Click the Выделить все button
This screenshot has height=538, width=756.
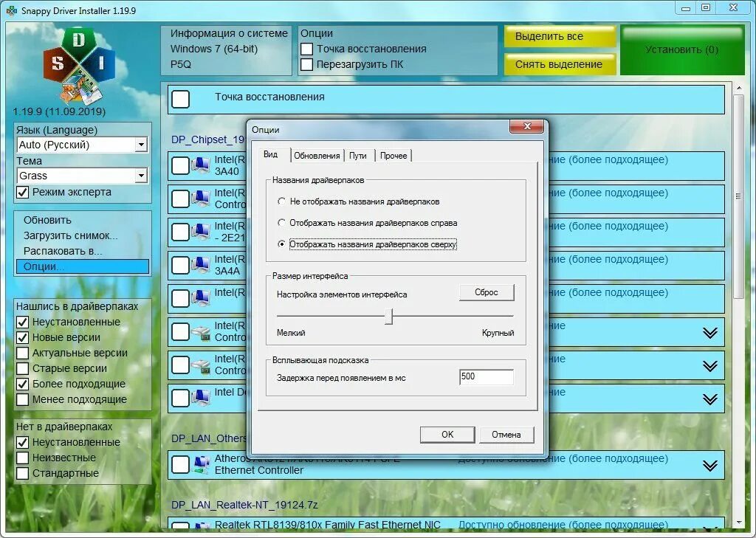pos(560,36)
